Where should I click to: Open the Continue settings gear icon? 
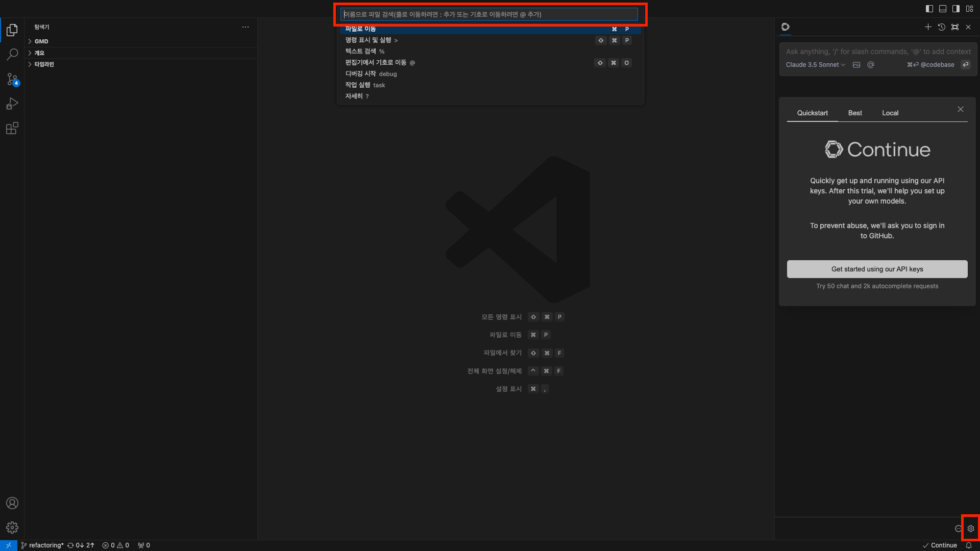pos(971,529)
